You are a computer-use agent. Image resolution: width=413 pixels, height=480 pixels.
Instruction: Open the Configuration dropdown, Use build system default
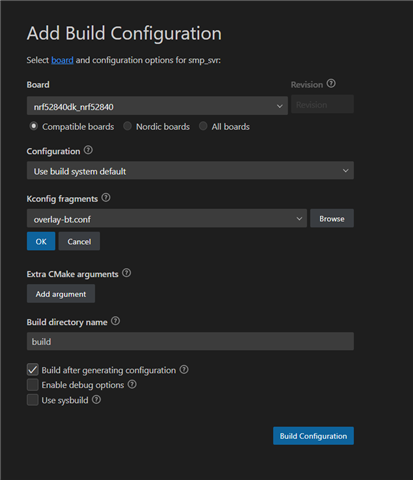(x=190, y=171)
